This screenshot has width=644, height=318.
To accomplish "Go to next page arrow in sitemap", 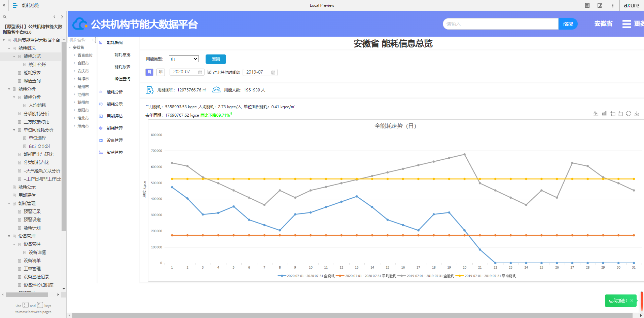I will tap(62, 17).
